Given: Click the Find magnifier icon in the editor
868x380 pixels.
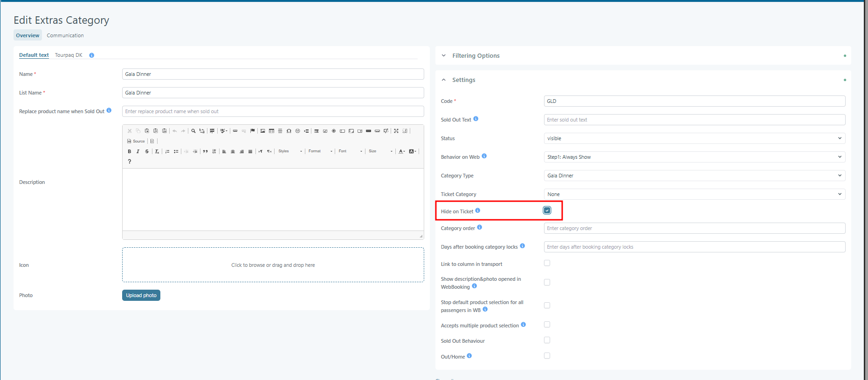Looking at the screenshot, I should 193,131.
